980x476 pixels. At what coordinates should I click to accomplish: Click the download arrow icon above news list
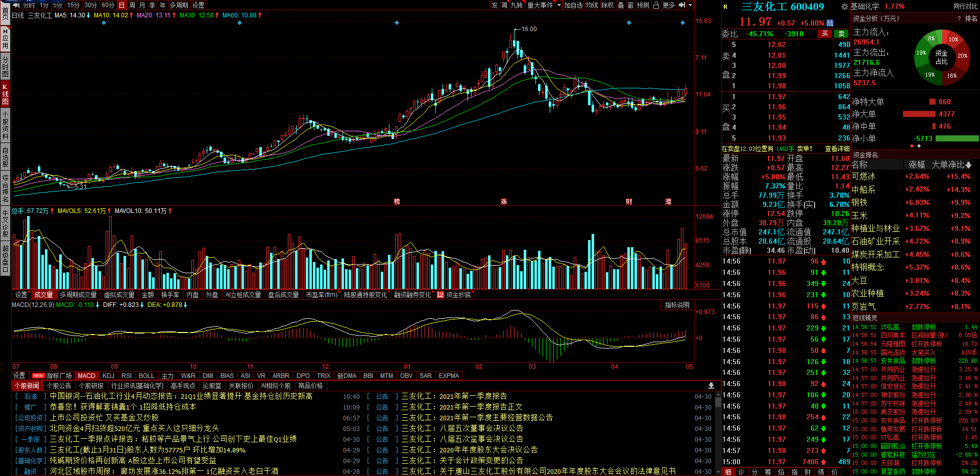(x=711, y=386)
